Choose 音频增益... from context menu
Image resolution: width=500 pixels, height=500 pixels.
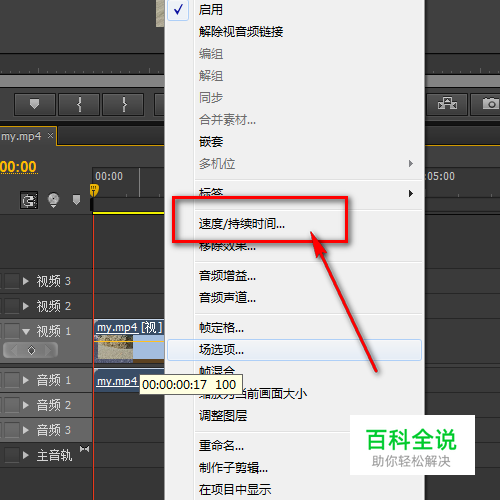pos(227,276)
